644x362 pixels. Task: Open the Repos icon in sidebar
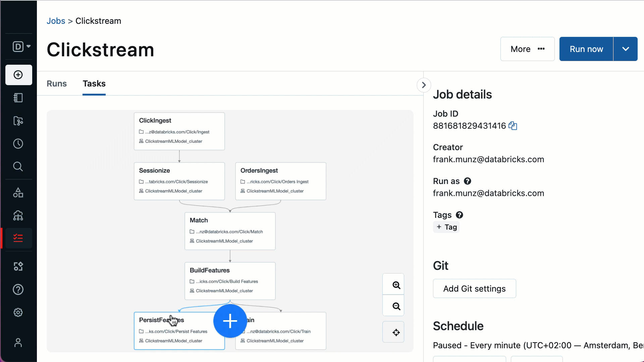tap(18, 121)
